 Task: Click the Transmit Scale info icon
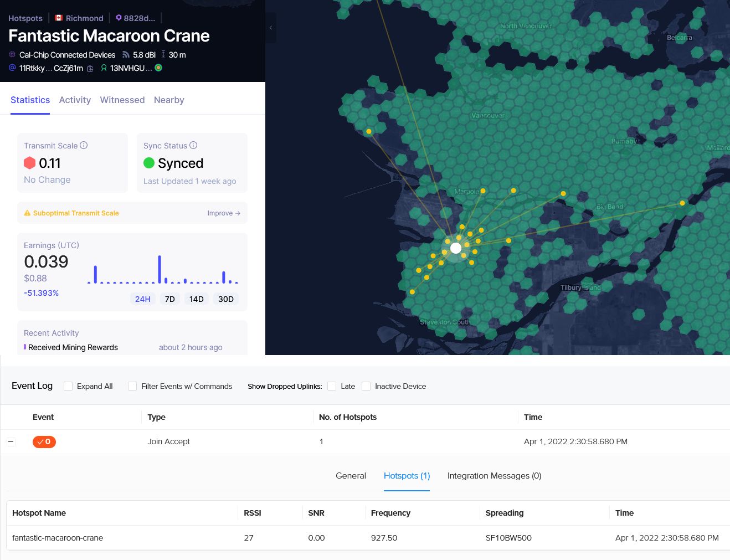pos(84,146)
